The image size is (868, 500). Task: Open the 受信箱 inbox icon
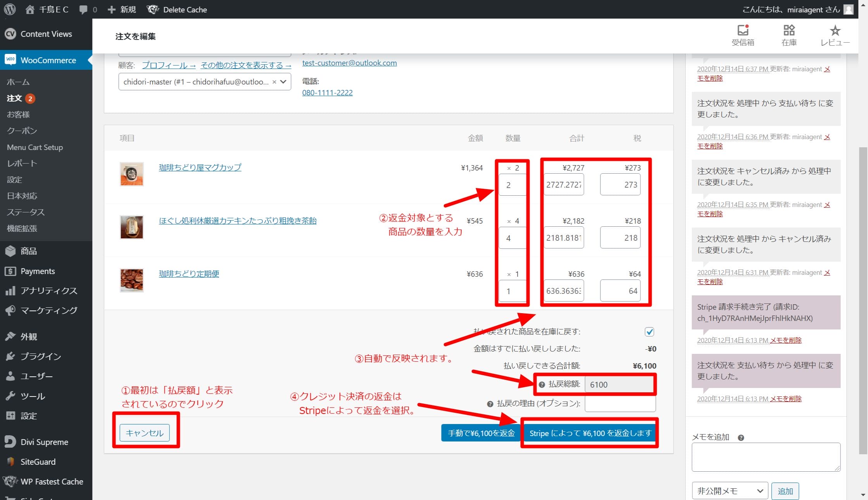743,30
